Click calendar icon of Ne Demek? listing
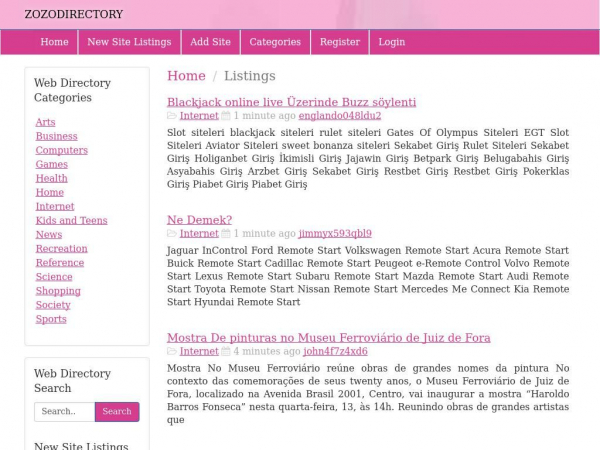The image size is (600, 450). pyautogui.click(x=226, y=233)
